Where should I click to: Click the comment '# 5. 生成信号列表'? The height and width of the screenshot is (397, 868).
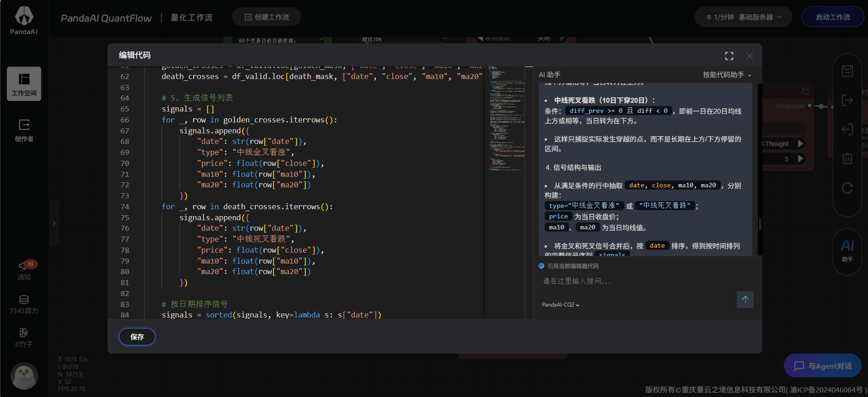(x=197, y=98)
